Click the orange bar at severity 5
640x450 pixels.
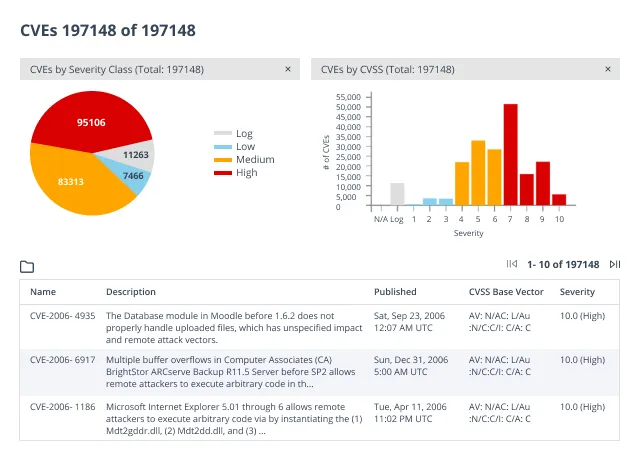[478, 173]
